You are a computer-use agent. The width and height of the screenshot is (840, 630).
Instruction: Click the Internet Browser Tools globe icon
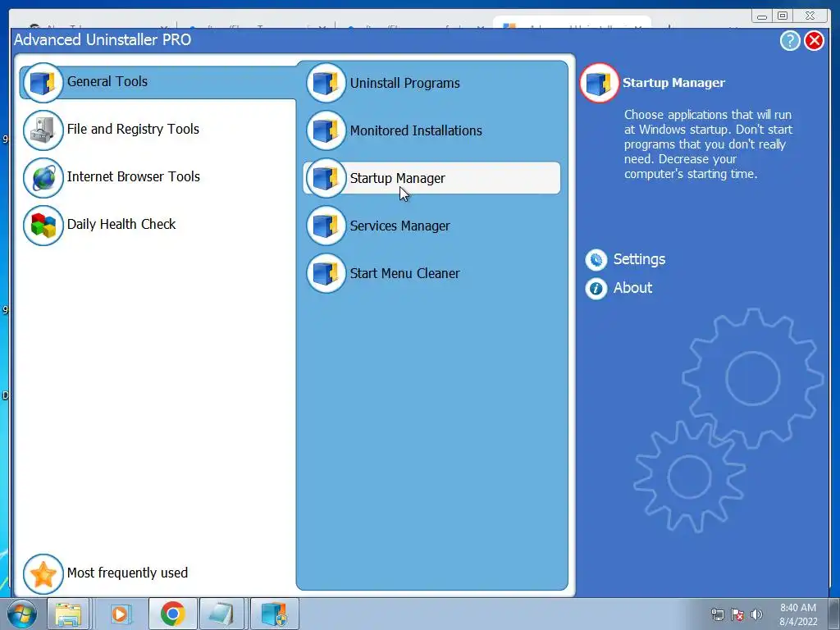point(43,178)
